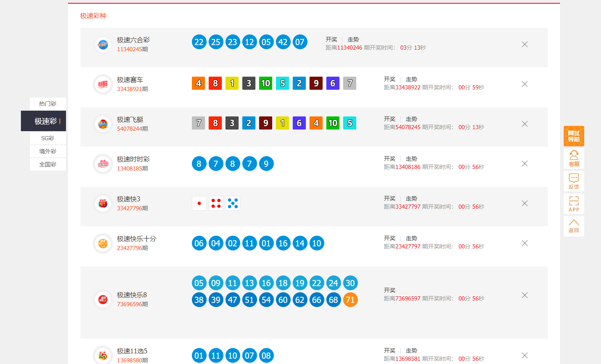Click the APP download icon
601x364 pixels.
pyautogui.click(x=574, y=204)
